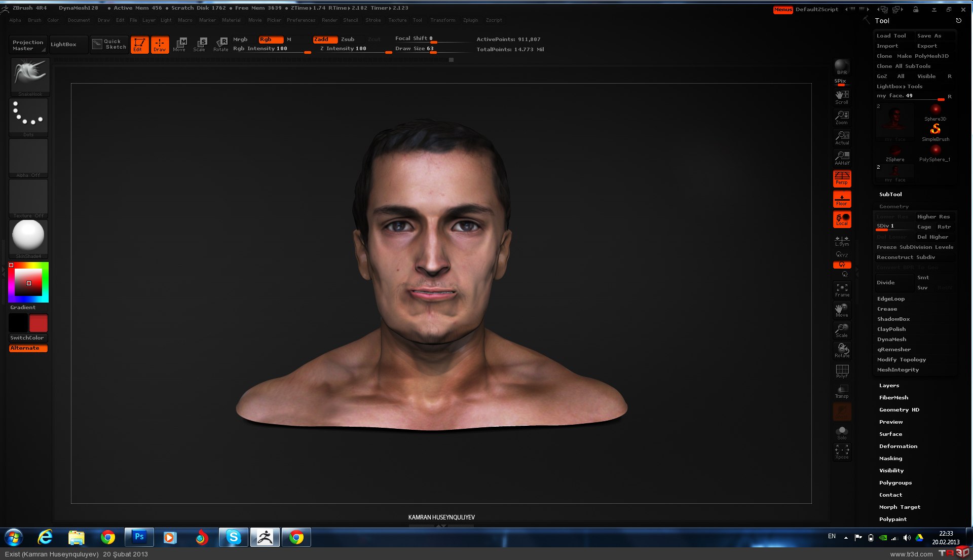Expand the Deformation section

[898, 446]
